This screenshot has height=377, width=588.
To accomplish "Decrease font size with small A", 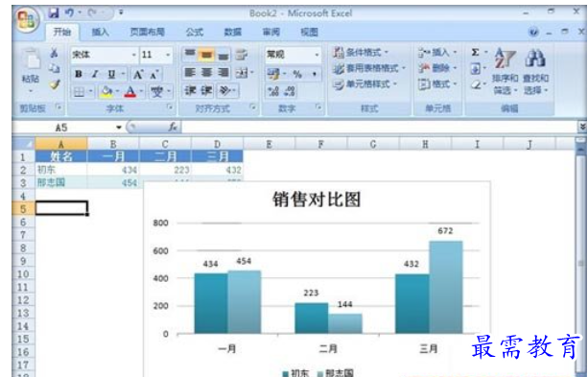I will pyautogui.click(x=154, y=75).
